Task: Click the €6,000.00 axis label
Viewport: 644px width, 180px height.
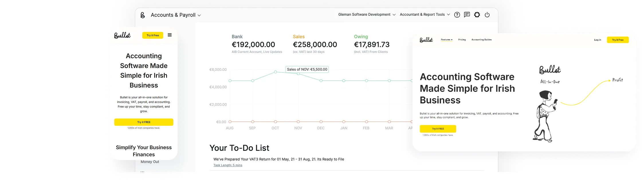Action: coord(218,69)
